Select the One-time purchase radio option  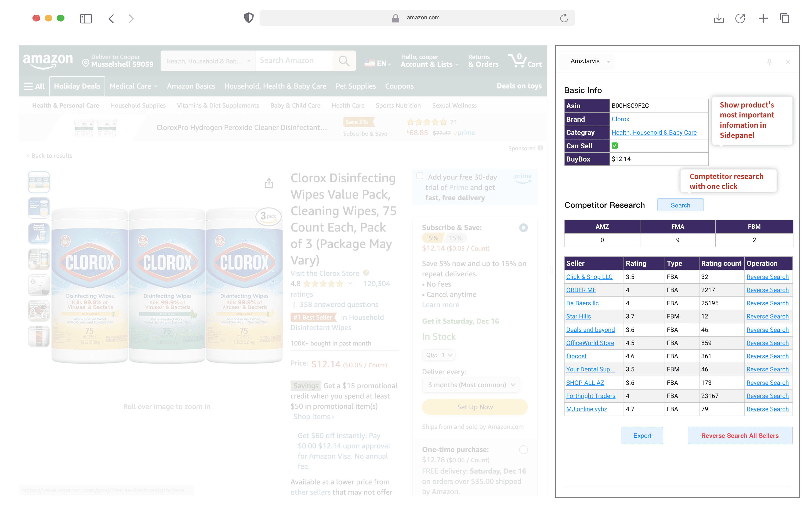[523, 449]
